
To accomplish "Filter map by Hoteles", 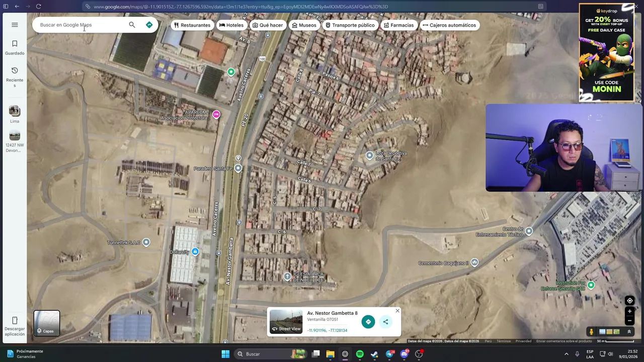I will [231, 25].
